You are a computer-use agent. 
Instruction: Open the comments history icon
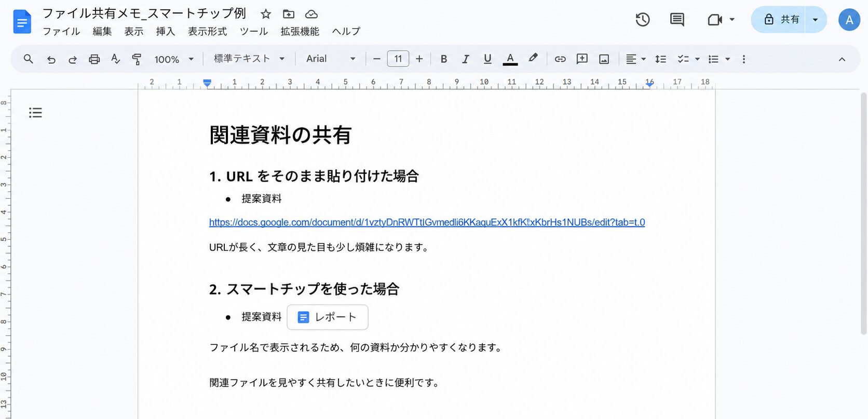[x=677, y=20]
